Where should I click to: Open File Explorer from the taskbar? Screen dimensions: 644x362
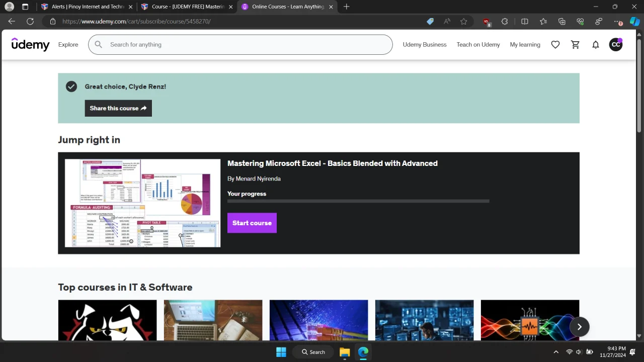(345, 352)
